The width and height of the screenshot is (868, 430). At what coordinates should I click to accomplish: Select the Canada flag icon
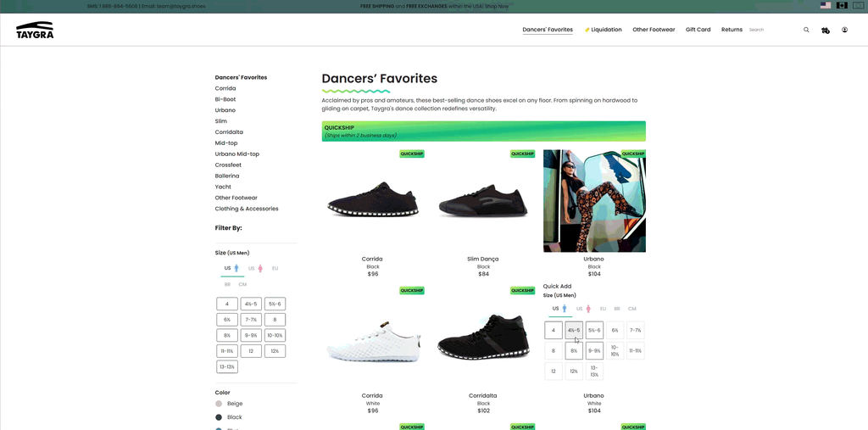click(x=842, y=6)
